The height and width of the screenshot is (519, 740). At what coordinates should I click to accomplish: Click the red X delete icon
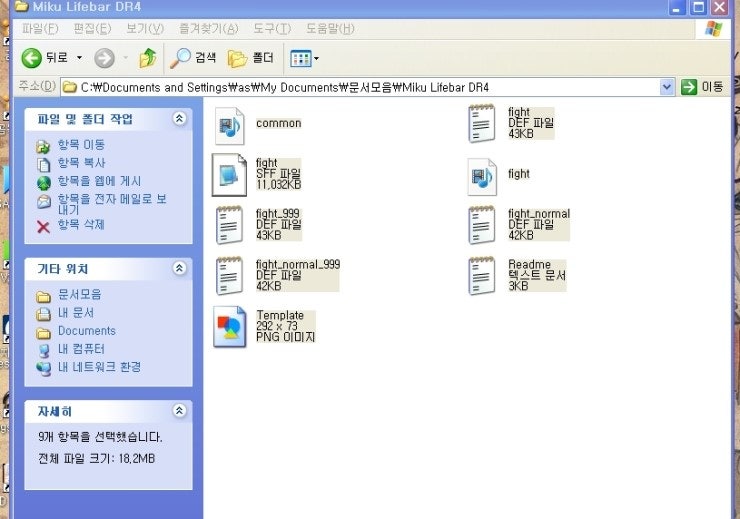(43, 227)
